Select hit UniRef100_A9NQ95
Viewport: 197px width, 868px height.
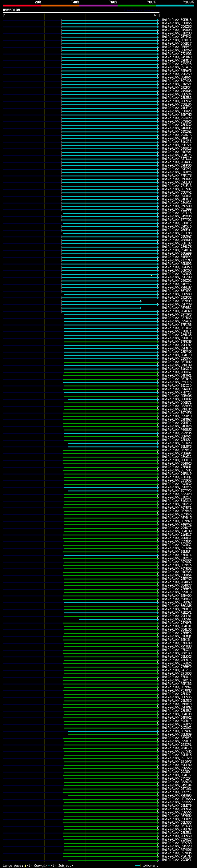point(176,796)
